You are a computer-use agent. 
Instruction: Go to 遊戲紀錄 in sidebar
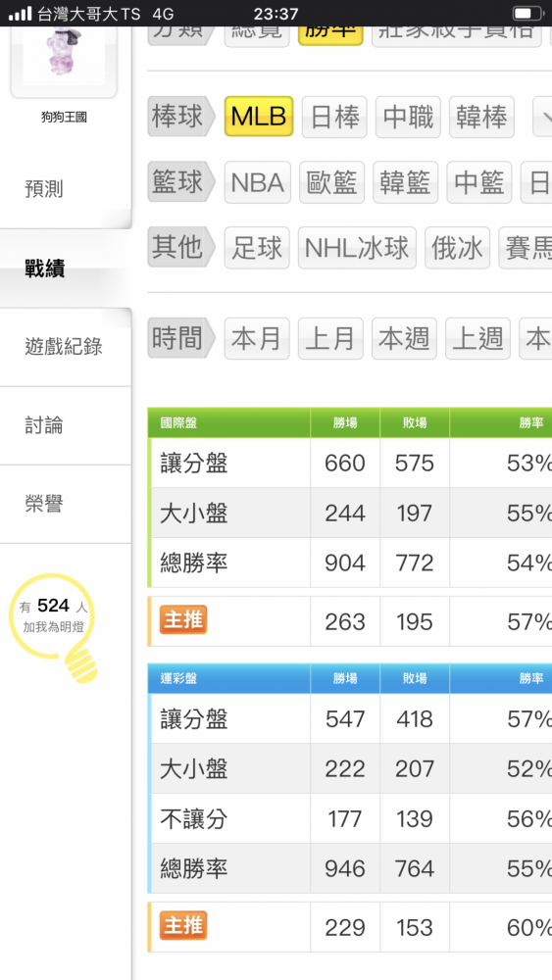click(65, 347)
